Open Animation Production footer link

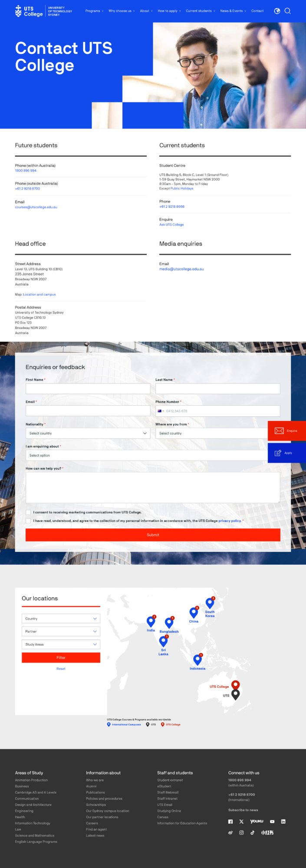pyautogui.click(x=31, y=780)
